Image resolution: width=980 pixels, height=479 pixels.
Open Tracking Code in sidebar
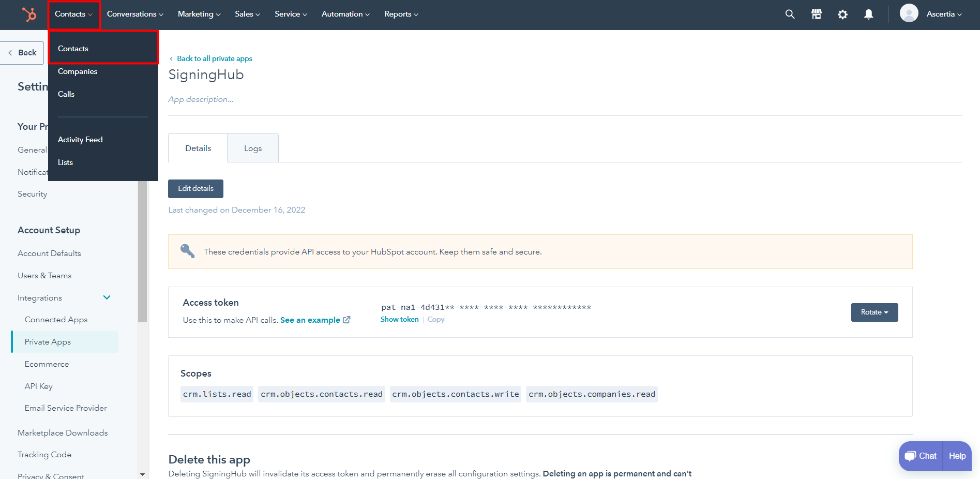(x=44, y=455)
